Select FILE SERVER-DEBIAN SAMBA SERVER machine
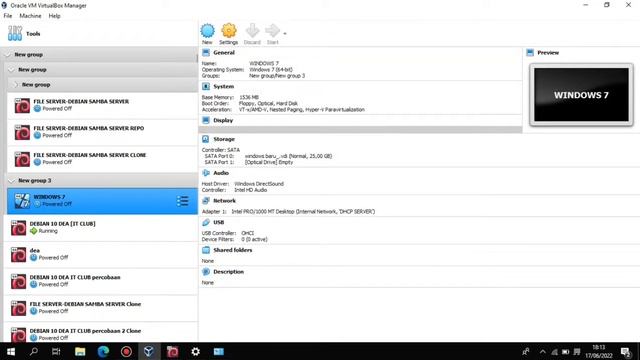 pyautogui.click(x=102, y=105)
